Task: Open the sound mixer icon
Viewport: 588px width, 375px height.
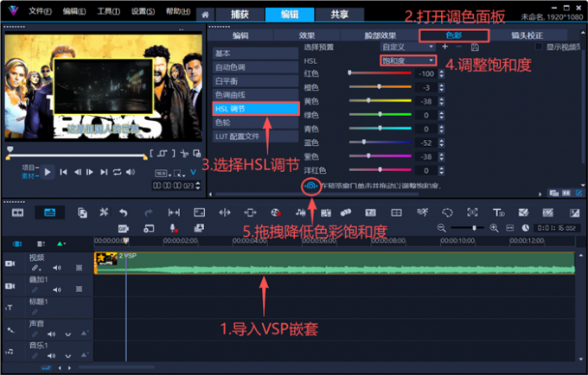Action: (300, 213)
